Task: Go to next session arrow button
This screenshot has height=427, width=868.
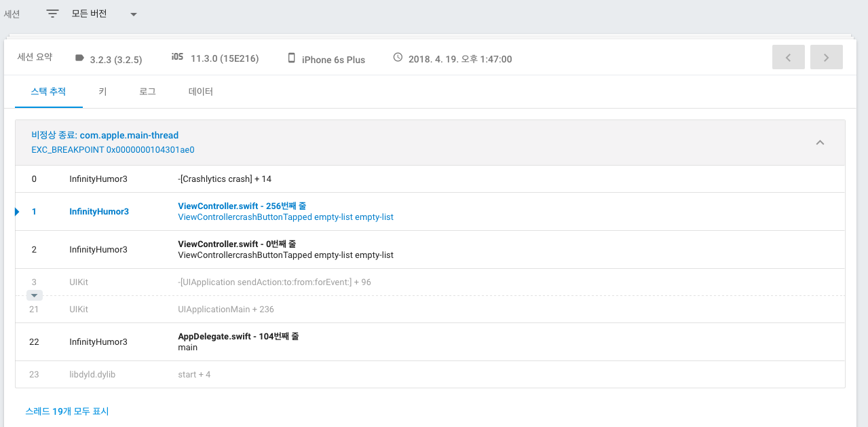Action: point(827,58)
